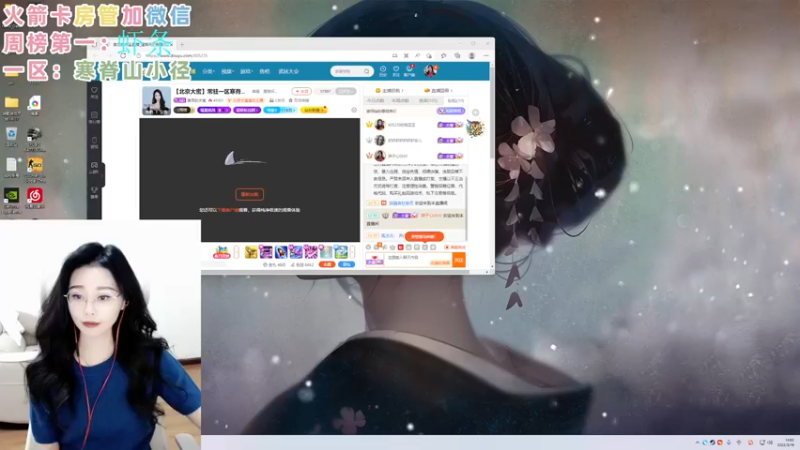Click the yellow pill tag under streamer title
This screenshot has height=450, width=800.
pos(314,110)
